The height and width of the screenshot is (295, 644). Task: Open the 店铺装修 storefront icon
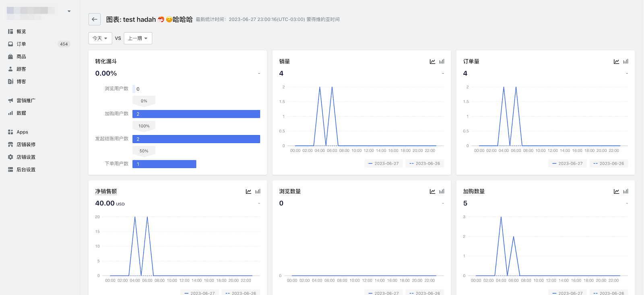coord(10,144)
